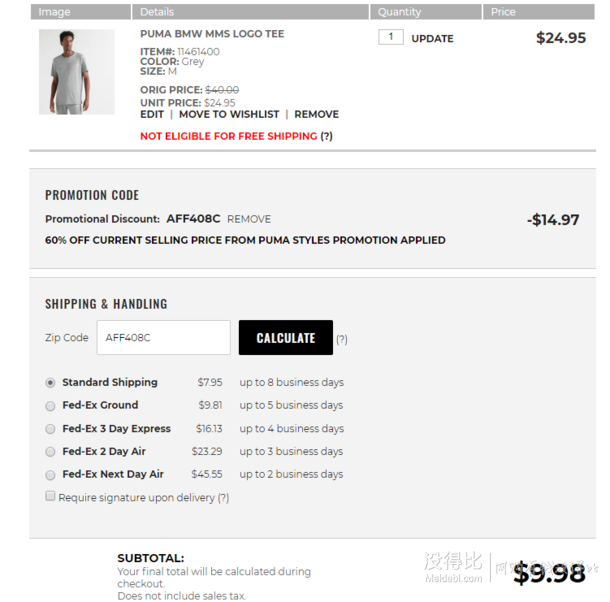The image size is (610, 602).
Task: Click the free shipping help (?) icon
Action: coord(326,136)
